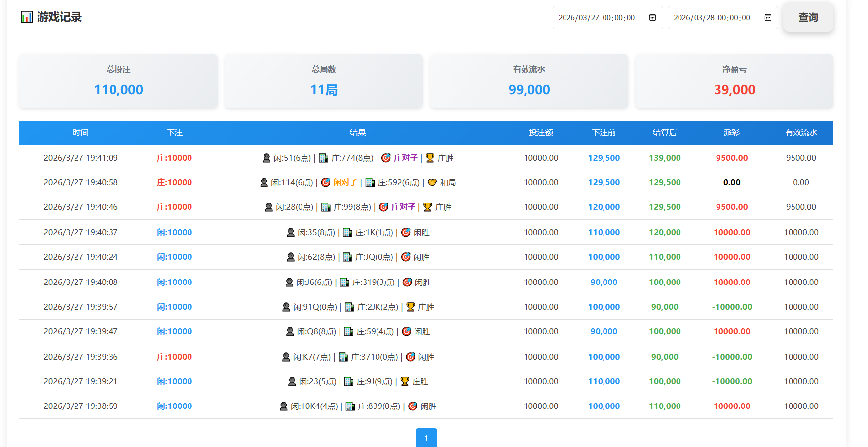The image size is (868, 447).
Task: Click target icon beside 闲对子 label
Action: point(326,182)
